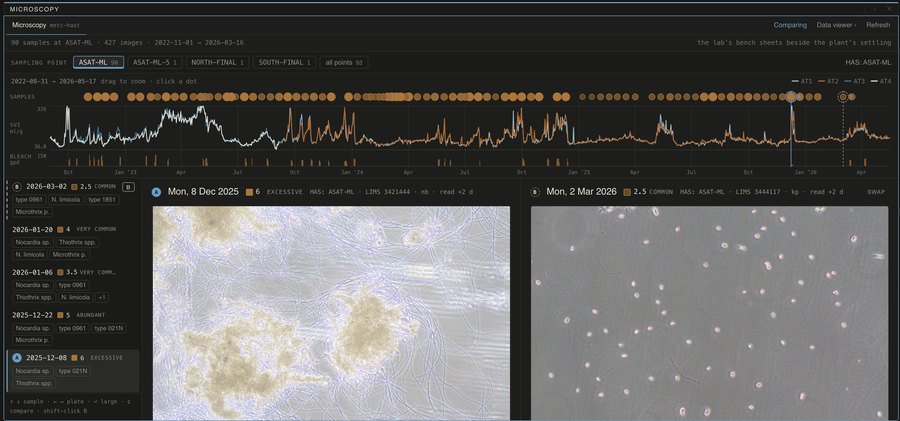
Task: Toggle the AT2 series in legend
Action: [829, 82]
